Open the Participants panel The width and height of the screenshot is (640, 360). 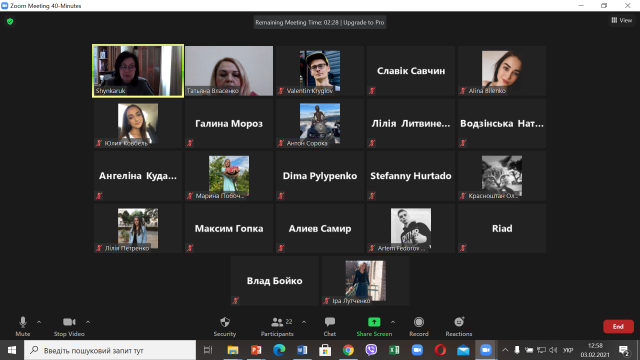coord(278,327)
